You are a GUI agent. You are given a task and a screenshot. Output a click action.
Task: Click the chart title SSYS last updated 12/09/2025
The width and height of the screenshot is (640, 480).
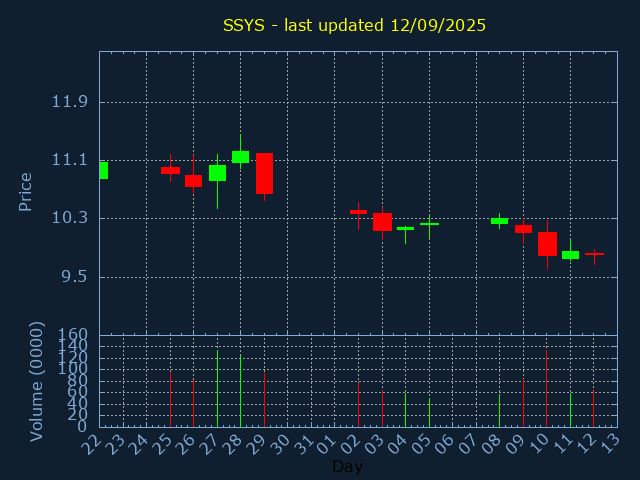click(x=354, y=25)
